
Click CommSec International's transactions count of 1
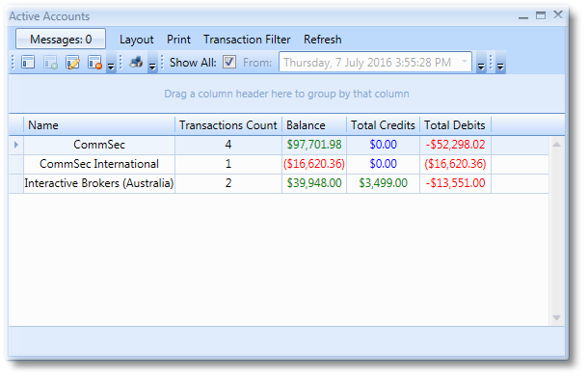tap(228, 164)
